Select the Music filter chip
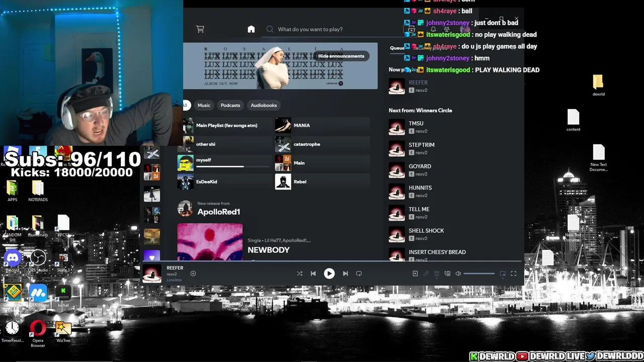 tap(204, 105)
